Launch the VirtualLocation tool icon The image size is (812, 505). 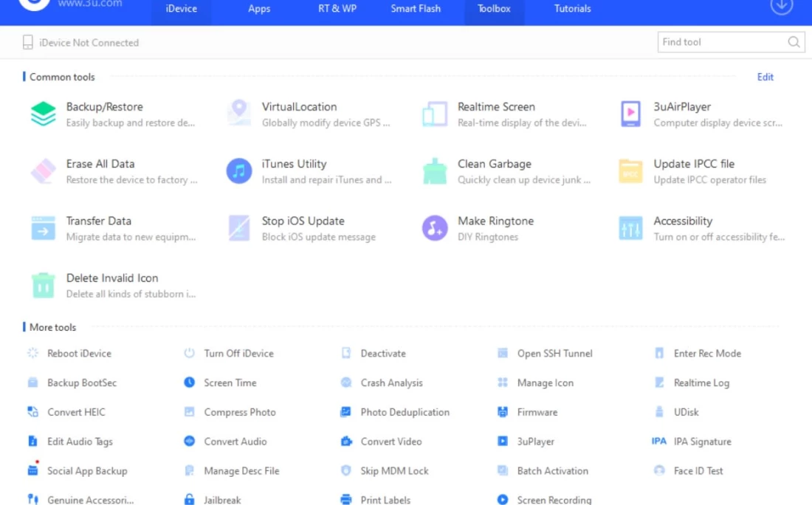(x=239, y=114)
